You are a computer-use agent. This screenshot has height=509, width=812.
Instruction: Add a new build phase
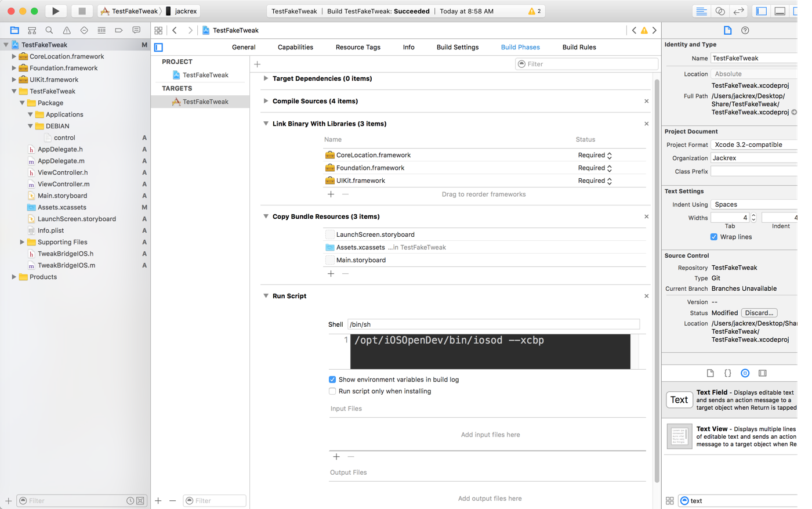click(258, 64)
